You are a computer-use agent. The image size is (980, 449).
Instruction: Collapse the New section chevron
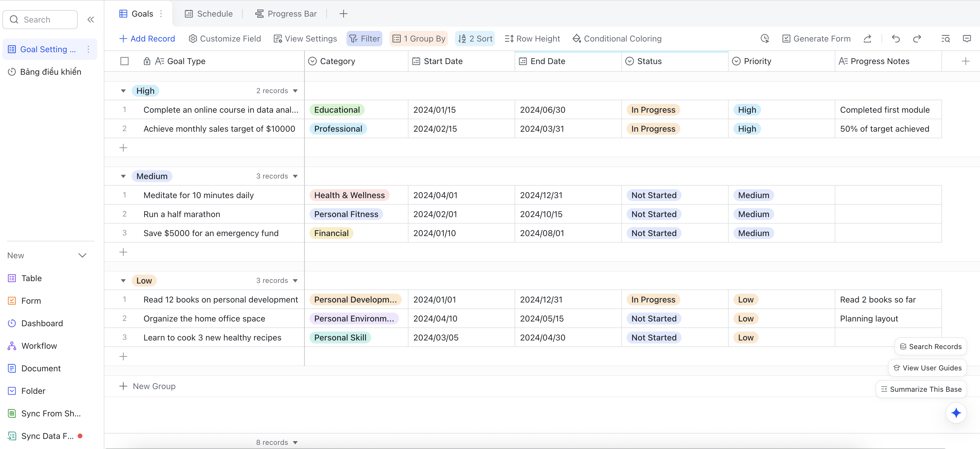82,255
